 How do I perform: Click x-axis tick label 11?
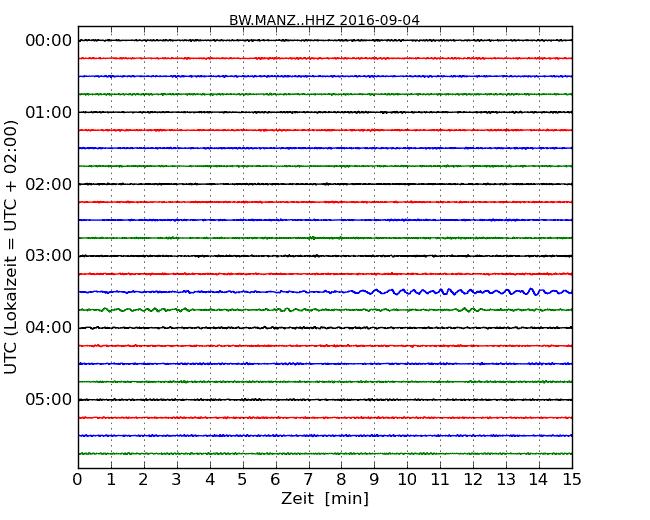coord(440,480)
